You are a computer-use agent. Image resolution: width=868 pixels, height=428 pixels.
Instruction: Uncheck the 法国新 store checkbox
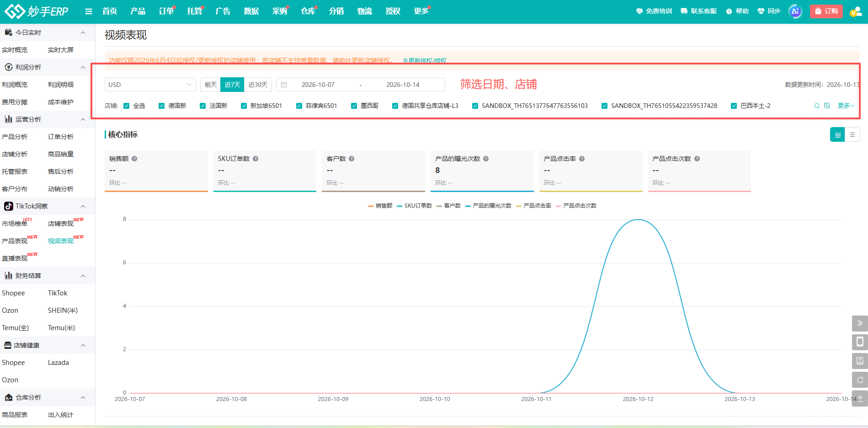click(x=203, y=106)
